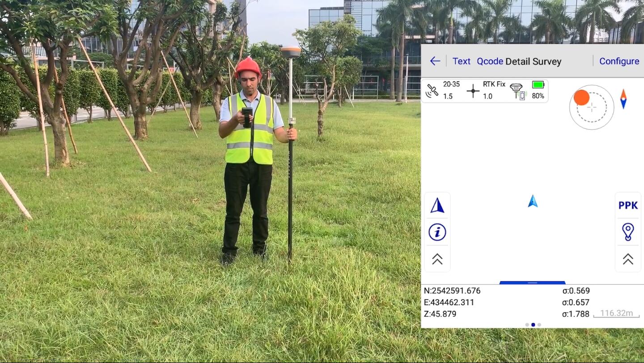Check the battery 80% indicator
Viewport: 644px width, 363px height.
click(538, 90)
